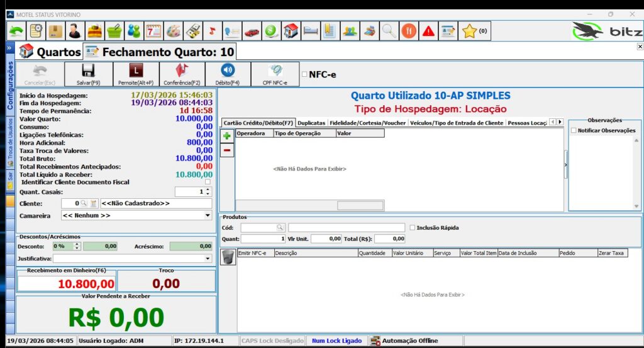644x348 pixels.
Task: Switch to the Duplicatas tab
Action: point(311,123)
